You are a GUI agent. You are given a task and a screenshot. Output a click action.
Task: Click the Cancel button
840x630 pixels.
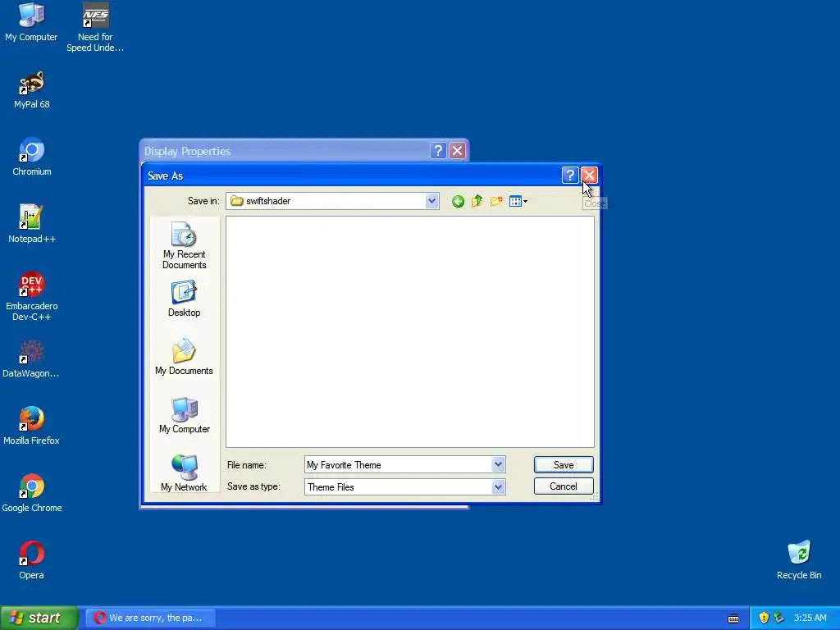564,486
